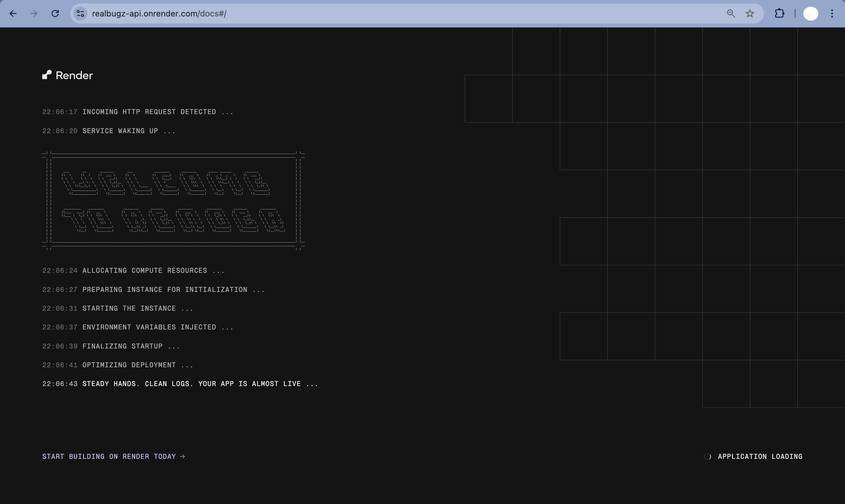This screenshot has width=845, height=504.
Task: Click the browser back arrow
Action: (x=13, y=13)
